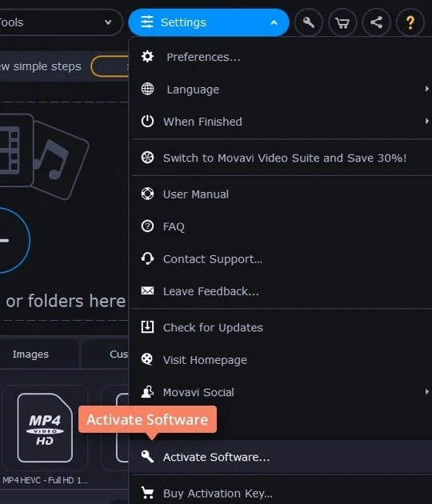
Task: Expand the Language submenu arrow
Action: coord(426,89)
